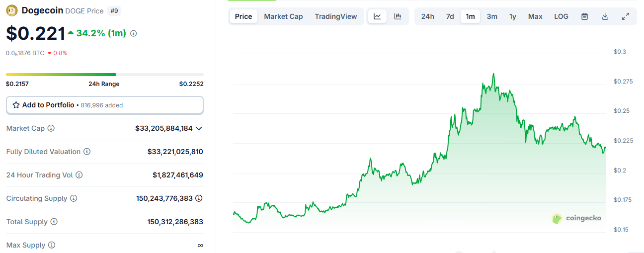Toggle LOG scale on the chart

tap(561, 16)
